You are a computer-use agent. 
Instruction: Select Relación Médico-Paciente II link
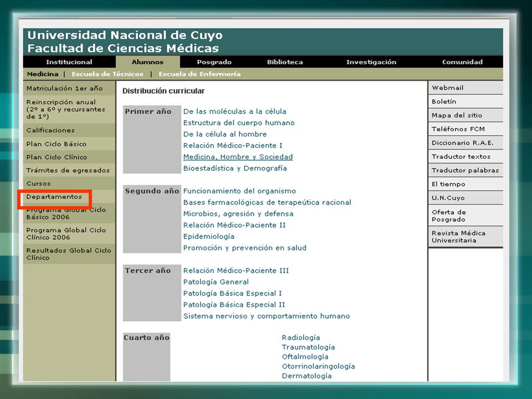pos(234,226)
